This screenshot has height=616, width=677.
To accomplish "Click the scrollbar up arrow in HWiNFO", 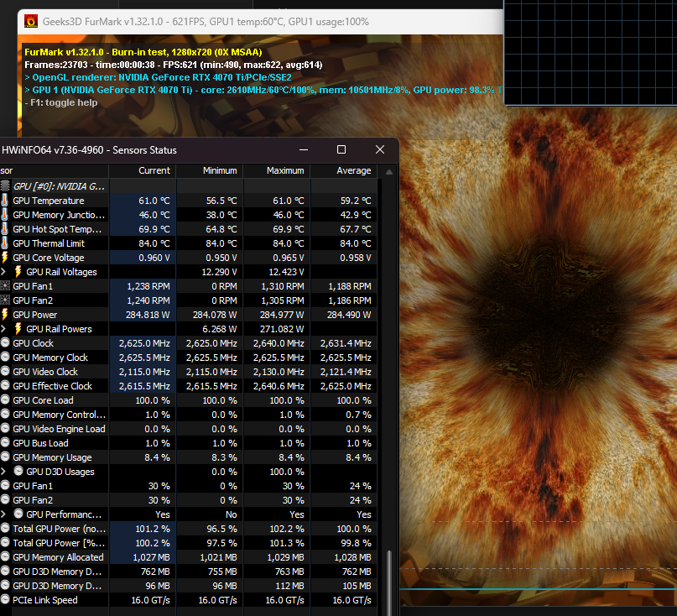I will tap(388, 172).
